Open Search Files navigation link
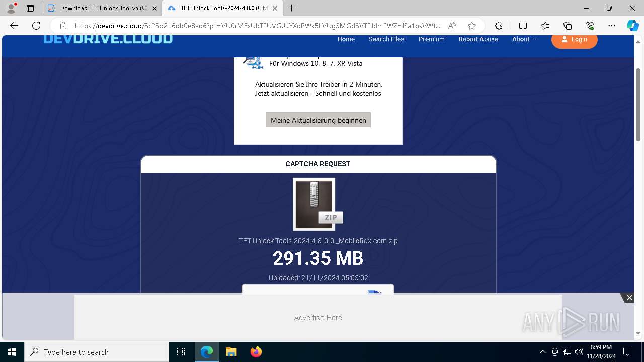The image size is (644, 362). click(386, 39)
